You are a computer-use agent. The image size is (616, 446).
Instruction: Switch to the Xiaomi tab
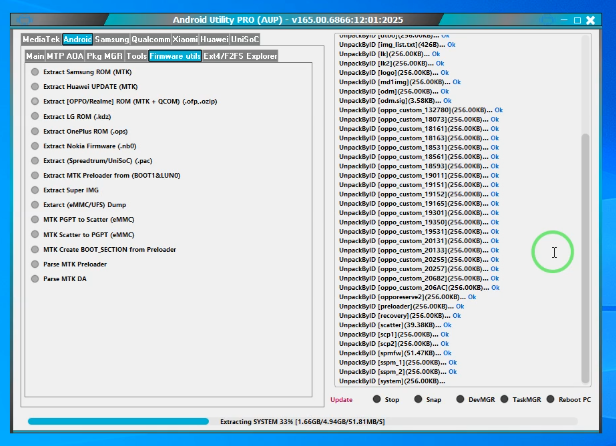[185, 39]
